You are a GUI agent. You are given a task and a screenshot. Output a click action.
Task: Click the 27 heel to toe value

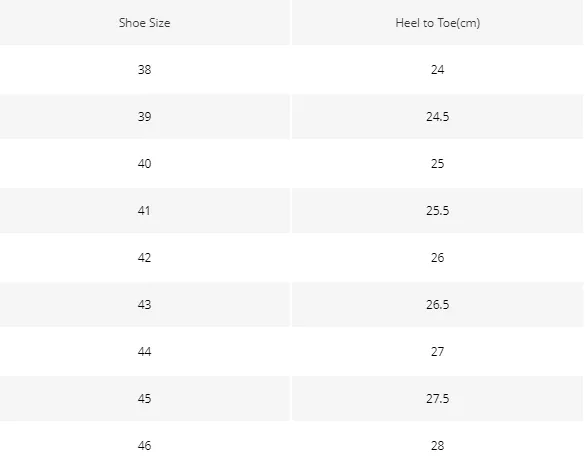coord(437,352)
